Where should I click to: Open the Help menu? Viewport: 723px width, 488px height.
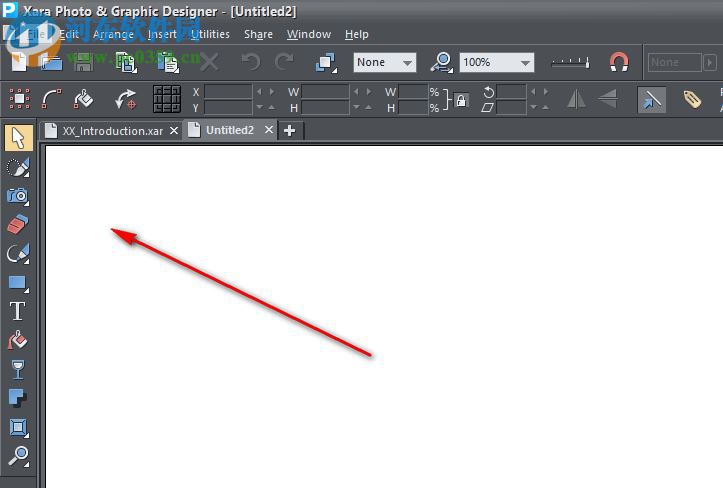(356, 35)
